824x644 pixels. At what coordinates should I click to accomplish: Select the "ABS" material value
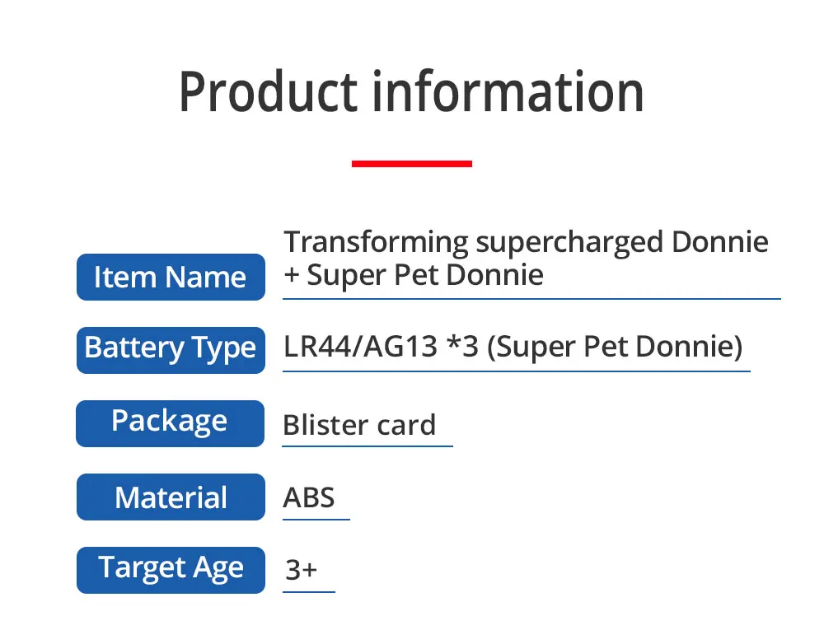tap(309, 497)
